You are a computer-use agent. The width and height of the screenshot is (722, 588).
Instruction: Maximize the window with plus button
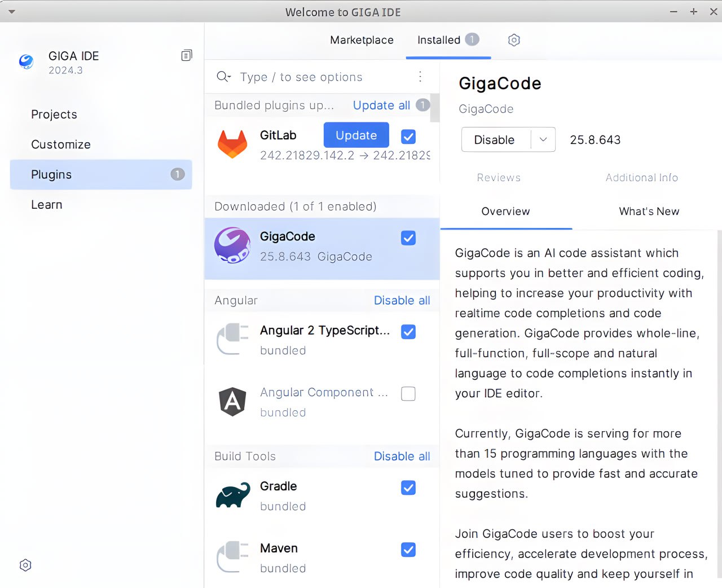693,11
